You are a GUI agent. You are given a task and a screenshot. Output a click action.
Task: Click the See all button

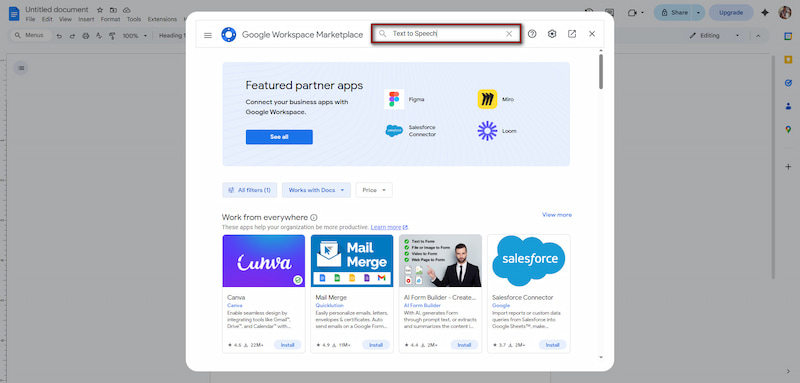(279, 137)
